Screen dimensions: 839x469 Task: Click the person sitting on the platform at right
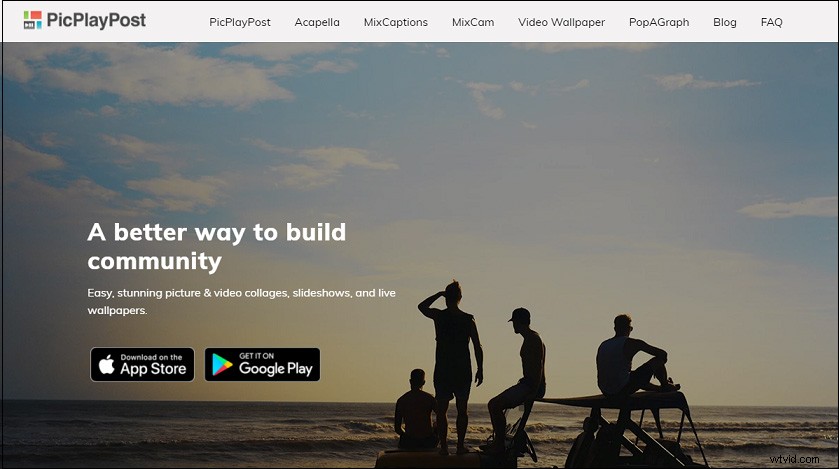(631, 356)
